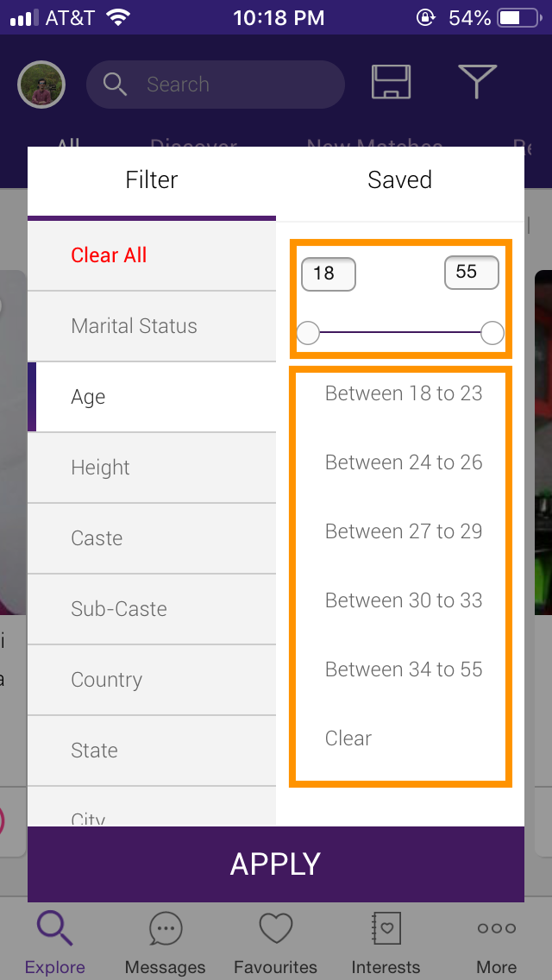Switch to the Saved tab

click(399, 180)
